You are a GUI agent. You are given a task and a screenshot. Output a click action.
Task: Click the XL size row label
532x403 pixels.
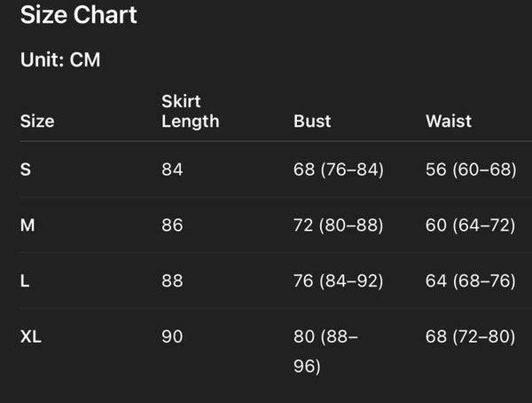tap(31, 337)
